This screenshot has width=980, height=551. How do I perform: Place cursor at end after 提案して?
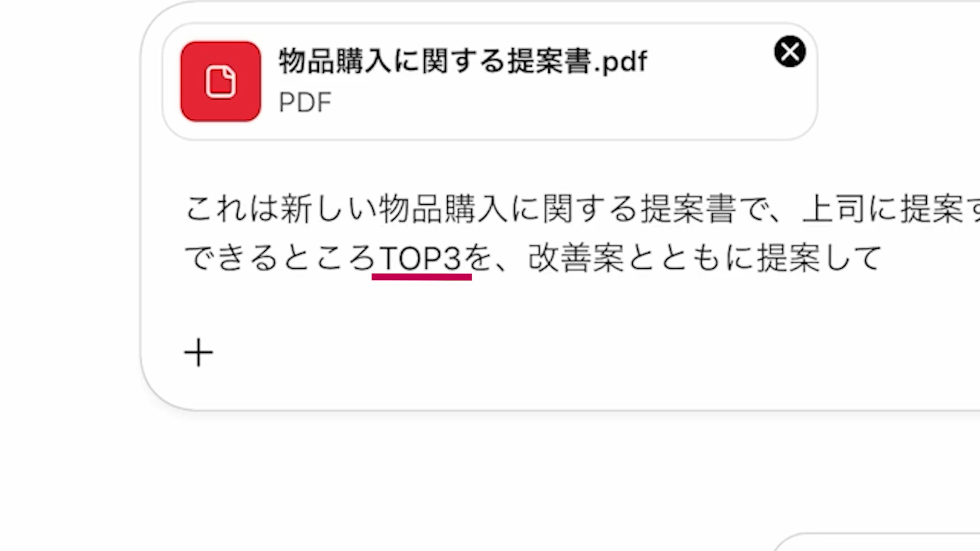[883, 258]
